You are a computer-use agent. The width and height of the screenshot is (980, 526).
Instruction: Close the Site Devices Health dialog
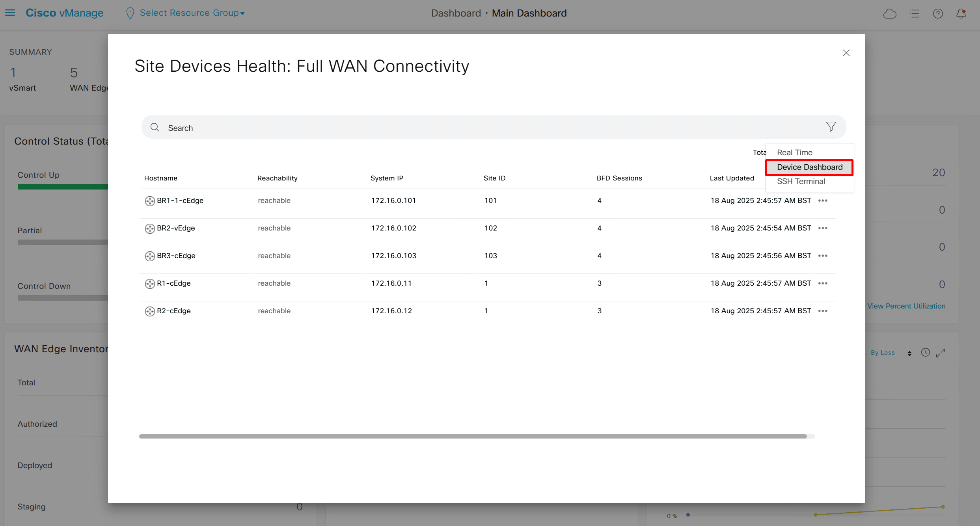846,53
